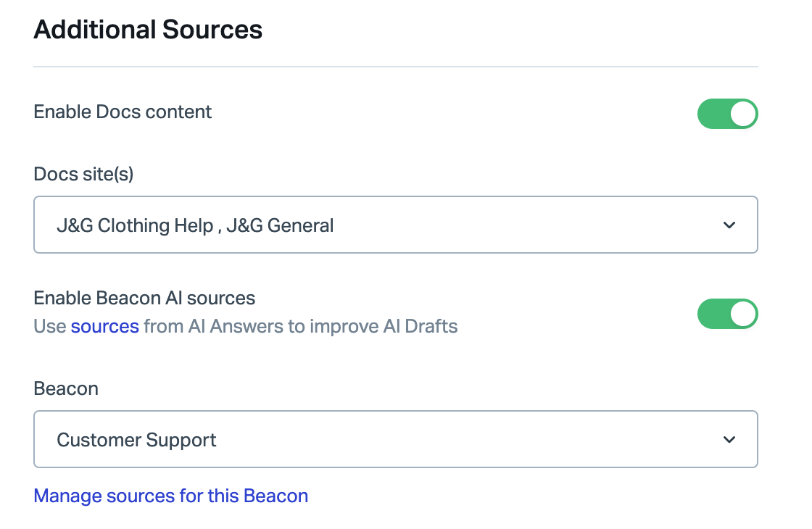Click the Enable Beacon AI sources label
This screenshot has height=529, width=812.
(144, 298)
